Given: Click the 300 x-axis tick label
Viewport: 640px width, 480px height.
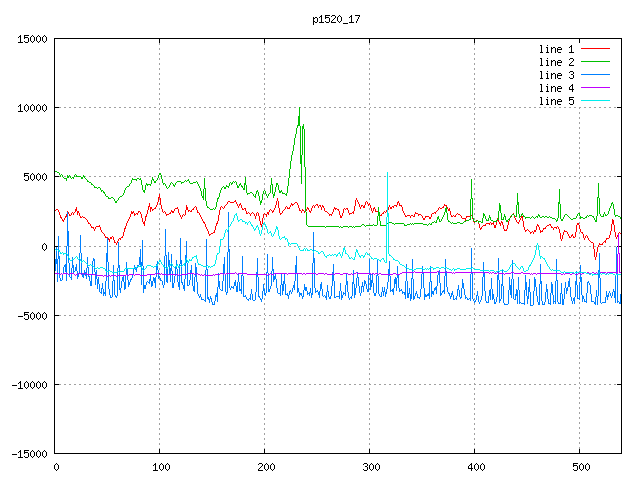Looking at the screenshot, I should pos(370,467).
